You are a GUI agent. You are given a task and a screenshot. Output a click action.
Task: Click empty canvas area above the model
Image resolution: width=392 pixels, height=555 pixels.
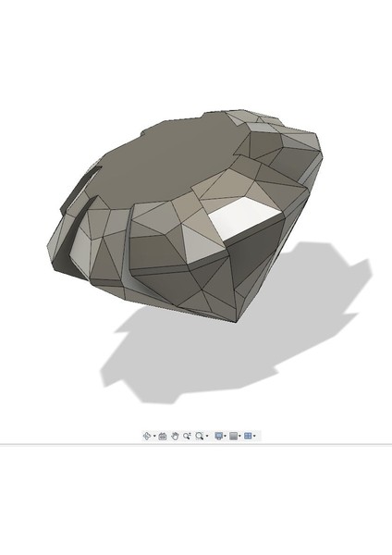(x=194, y=53)
